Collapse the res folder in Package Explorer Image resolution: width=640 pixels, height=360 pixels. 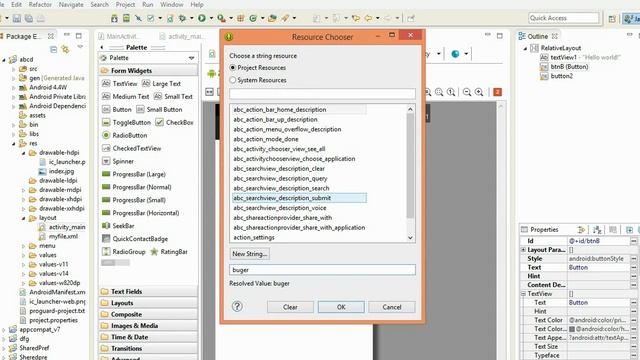(13, 144)
